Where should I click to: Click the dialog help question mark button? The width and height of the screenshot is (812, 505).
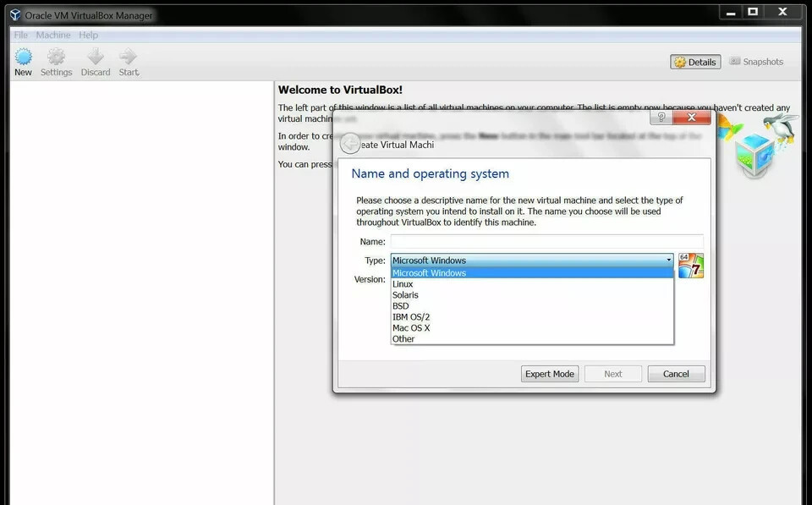coord(661,118)
